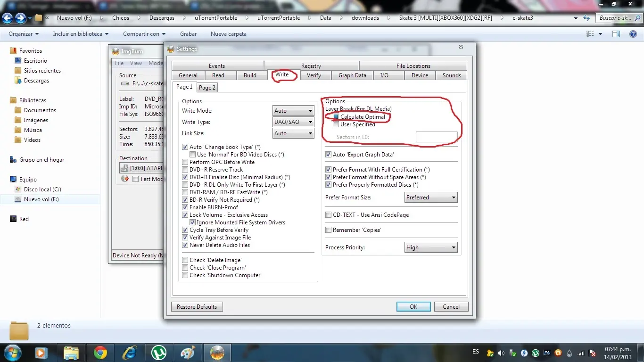Expand the Process Priority combo box
The width and height of the screenshot is (644, 362).
coord(431,247)
